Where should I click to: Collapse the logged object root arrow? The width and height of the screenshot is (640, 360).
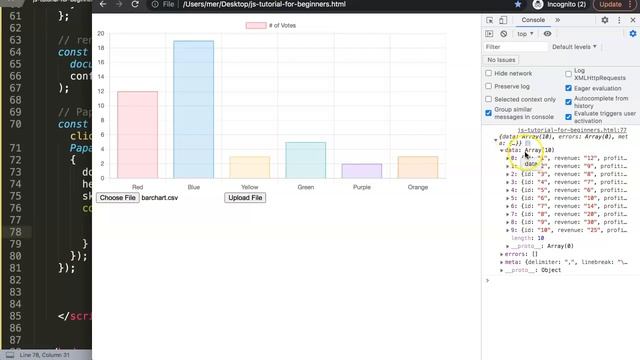coord(496,140)
